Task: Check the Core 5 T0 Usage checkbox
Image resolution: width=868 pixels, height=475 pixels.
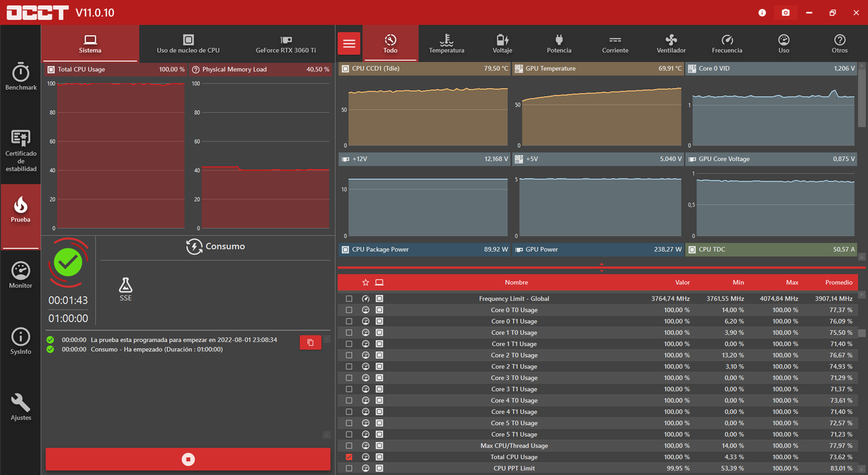Action: [349, 423]
